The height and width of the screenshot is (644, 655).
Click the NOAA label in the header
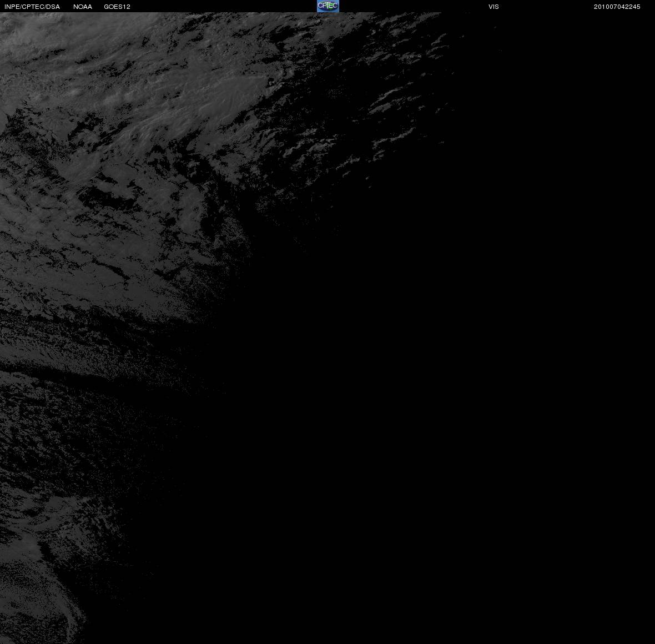[x=83, y=7]
